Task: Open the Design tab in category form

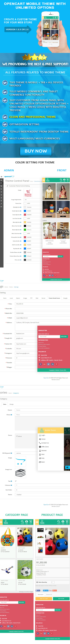Action: [11, 404]
